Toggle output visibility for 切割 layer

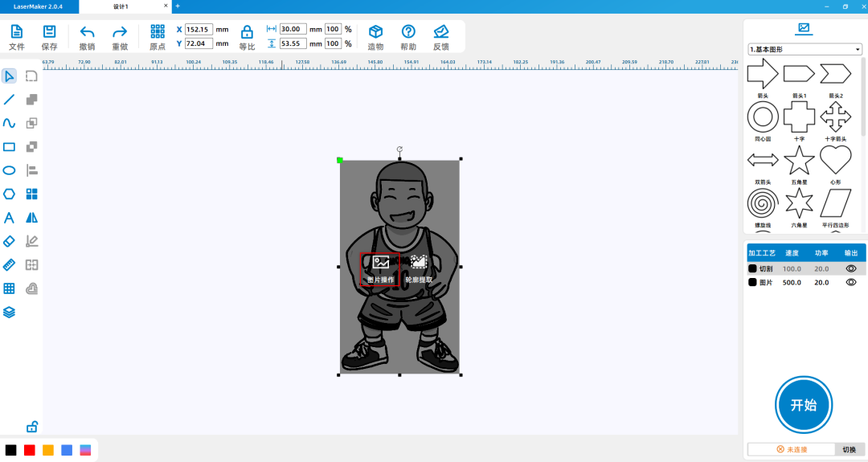[x=850, y=269]
